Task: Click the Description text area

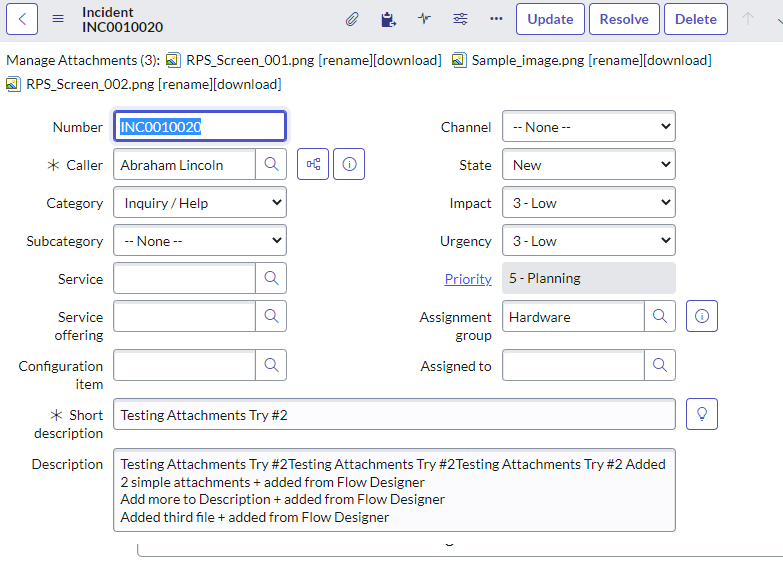Action: tap(394, 490)
